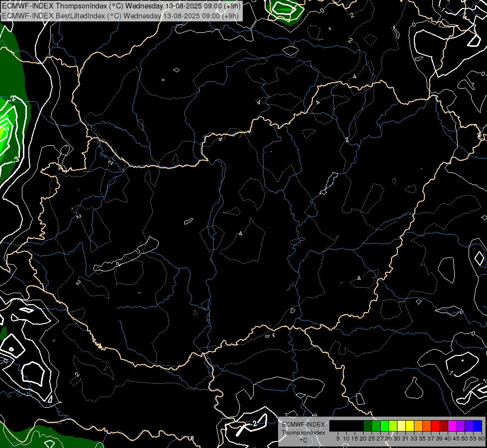
Task: Click the legend tick label 25
Action: tap(372, 439)
